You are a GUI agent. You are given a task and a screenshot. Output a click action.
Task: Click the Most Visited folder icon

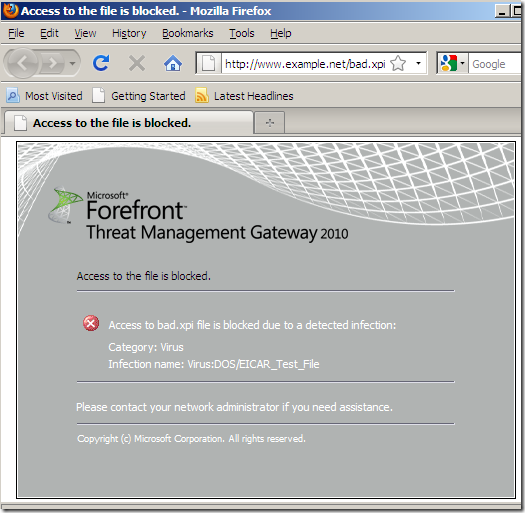pos(13,96)
